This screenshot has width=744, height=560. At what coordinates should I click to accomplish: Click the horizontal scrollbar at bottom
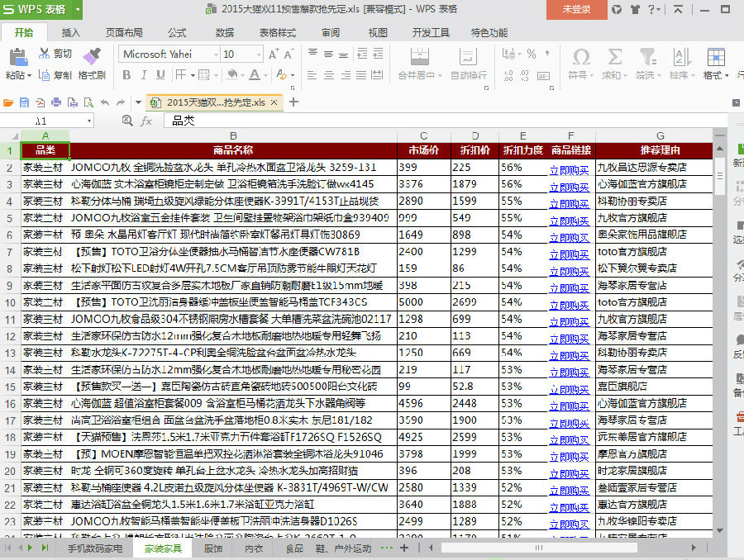539,548
